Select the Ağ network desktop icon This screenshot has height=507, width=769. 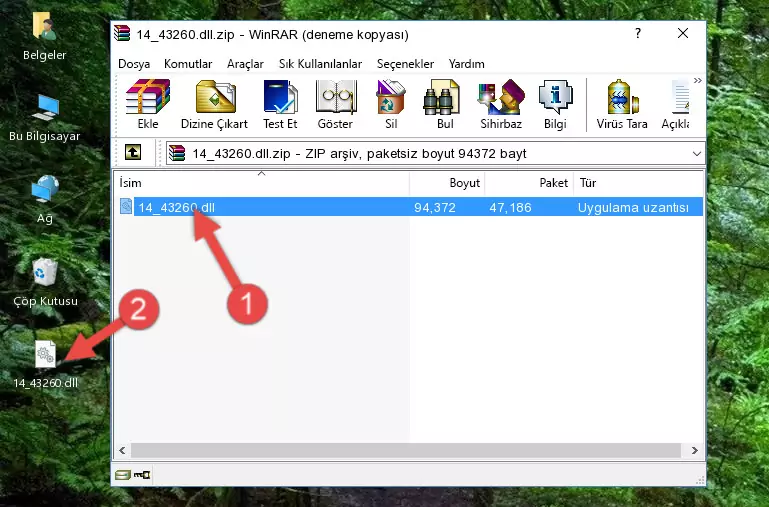tap(45, 200)
